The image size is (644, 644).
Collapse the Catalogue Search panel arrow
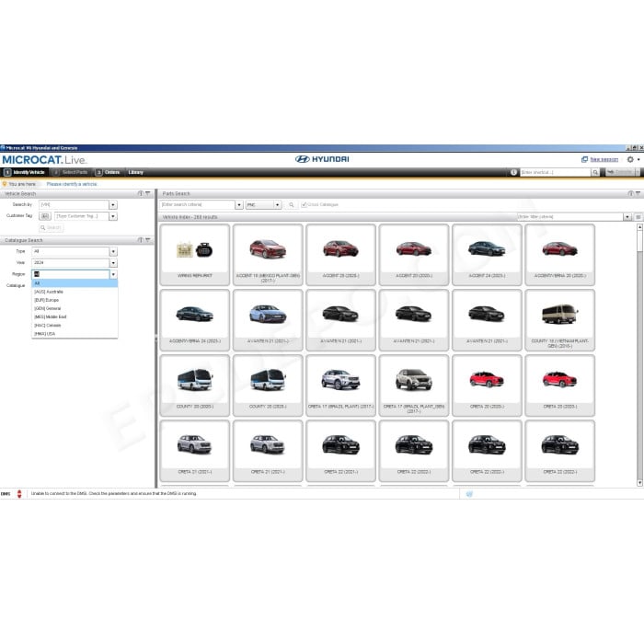click(x=148, y=240)
